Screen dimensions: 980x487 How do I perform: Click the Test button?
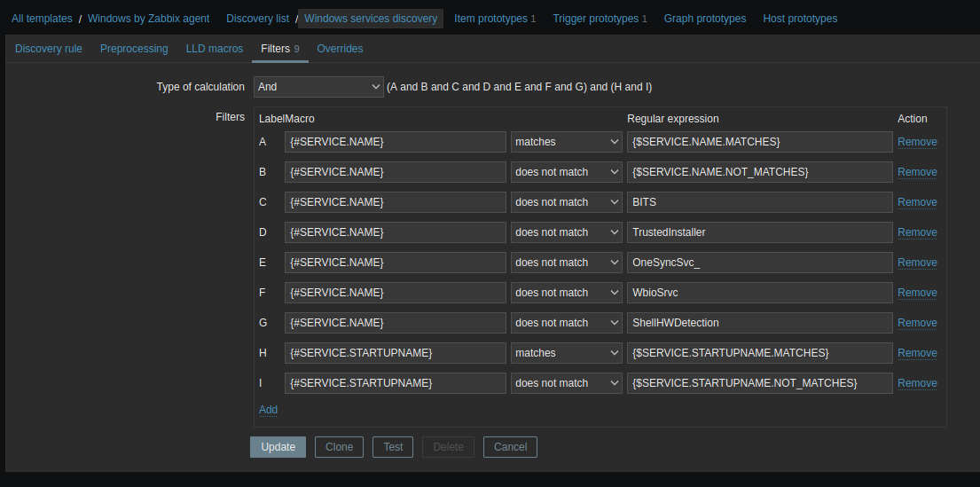(x=393, y=447)
